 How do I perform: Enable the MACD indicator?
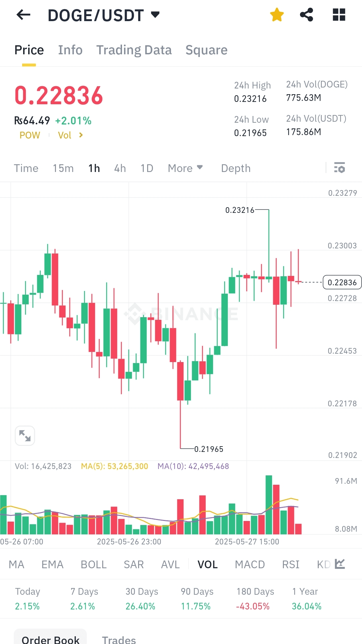pos(250,565)
